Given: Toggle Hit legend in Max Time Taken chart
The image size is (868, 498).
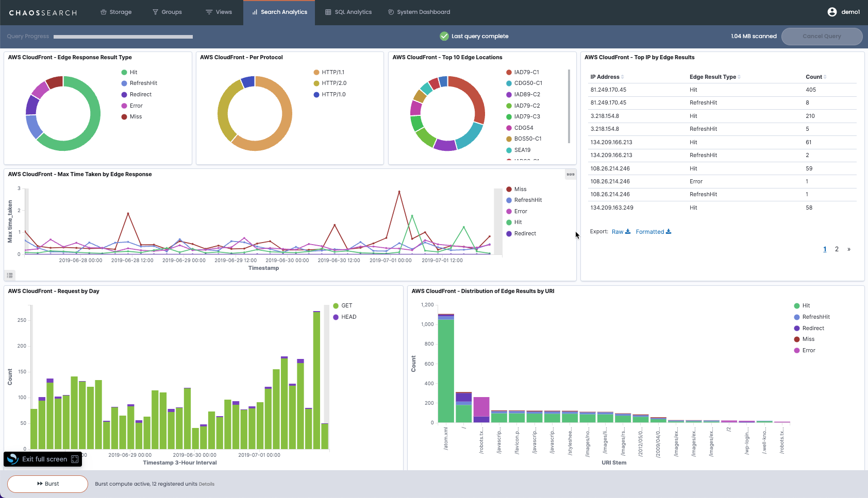Looking at the screenshot, I should [514, 222].
